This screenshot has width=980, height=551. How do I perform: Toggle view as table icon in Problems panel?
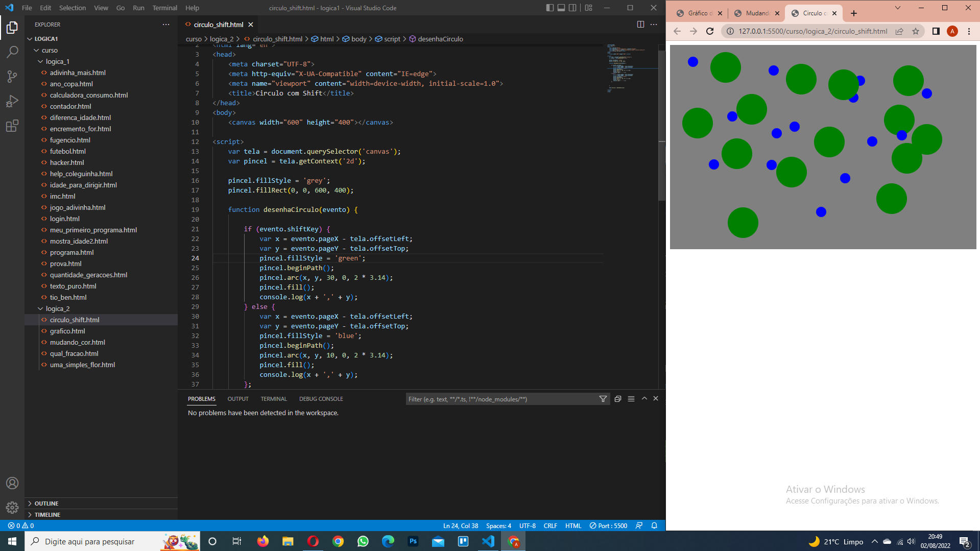tap(631, 399)
